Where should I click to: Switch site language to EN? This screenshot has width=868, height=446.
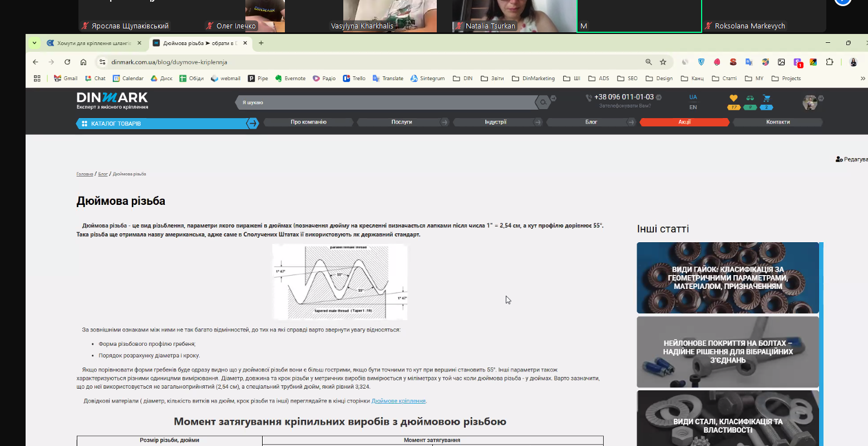point(693,107)
